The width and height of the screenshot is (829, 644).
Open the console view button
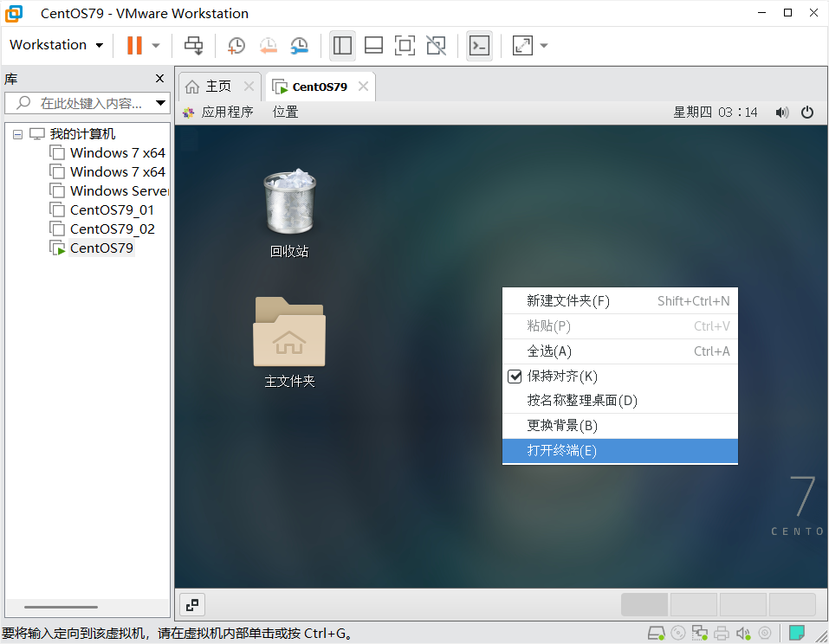click(x=480, y=45)
